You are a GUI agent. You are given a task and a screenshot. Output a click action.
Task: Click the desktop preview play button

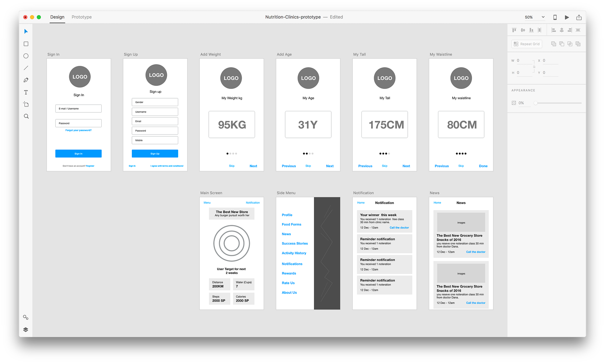click(x=567, y=17)
